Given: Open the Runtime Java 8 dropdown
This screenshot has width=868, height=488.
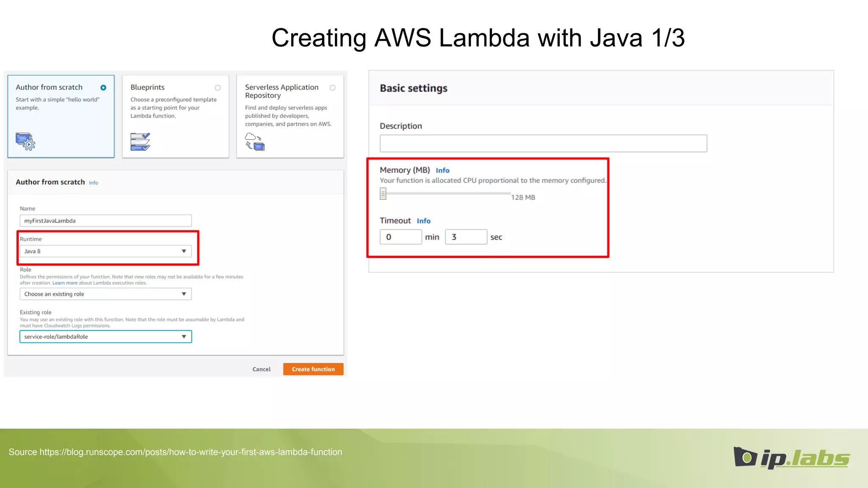Looking at the screenshot, I should 106,251.
